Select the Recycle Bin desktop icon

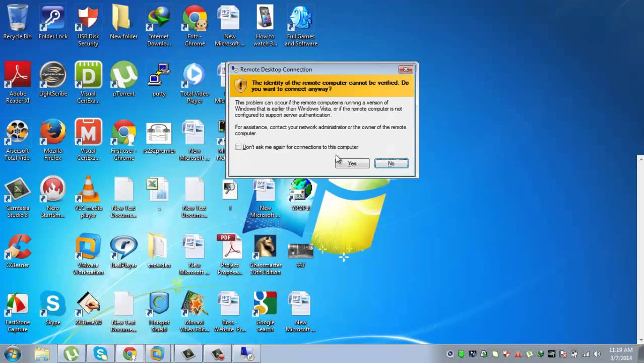tap(18, 22)
